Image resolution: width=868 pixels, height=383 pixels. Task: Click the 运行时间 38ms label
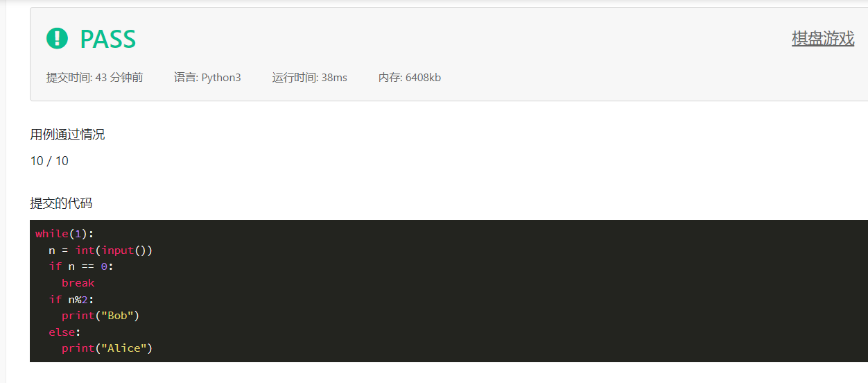[x=310, y=78]
